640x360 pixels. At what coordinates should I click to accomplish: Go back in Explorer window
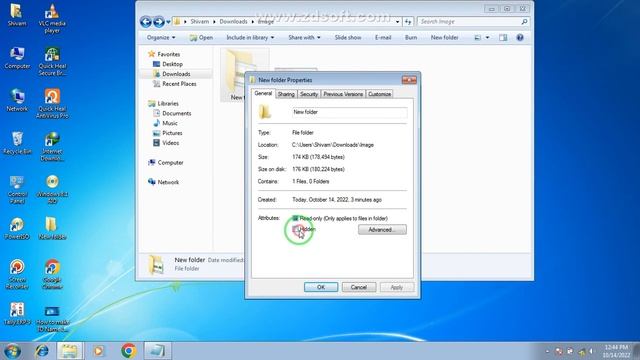(x=145, y=22)
